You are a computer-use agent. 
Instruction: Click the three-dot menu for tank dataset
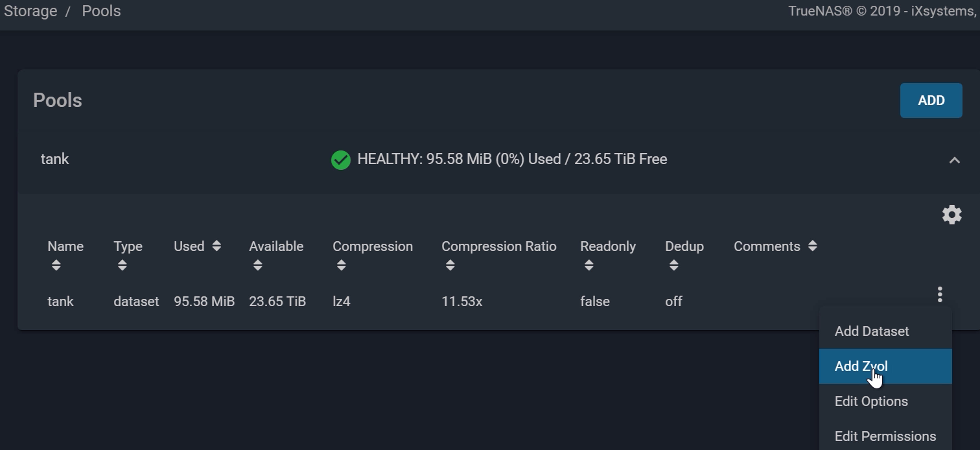pyautogui.click(x=939, y=294)
